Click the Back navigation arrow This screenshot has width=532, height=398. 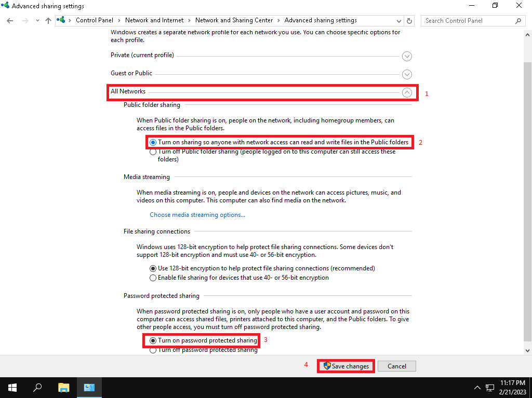pos(10,21)
